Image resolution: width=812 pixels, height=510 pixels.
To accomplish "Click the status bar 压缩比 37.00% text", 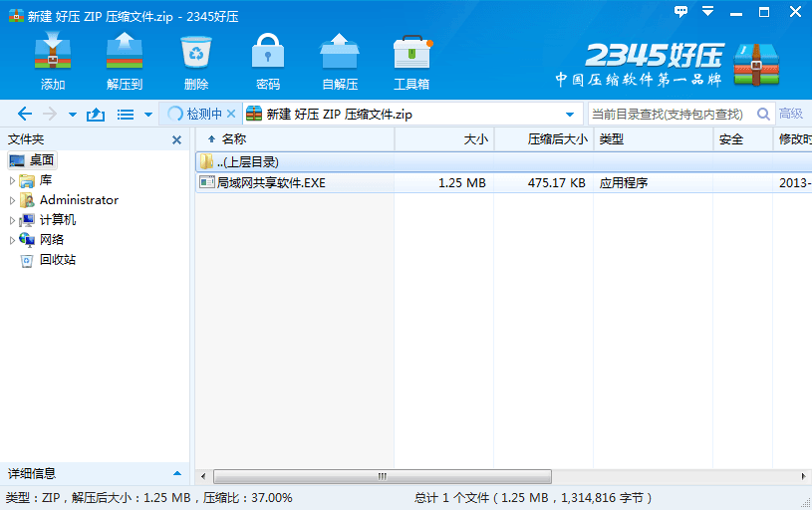I will point(247,498).
